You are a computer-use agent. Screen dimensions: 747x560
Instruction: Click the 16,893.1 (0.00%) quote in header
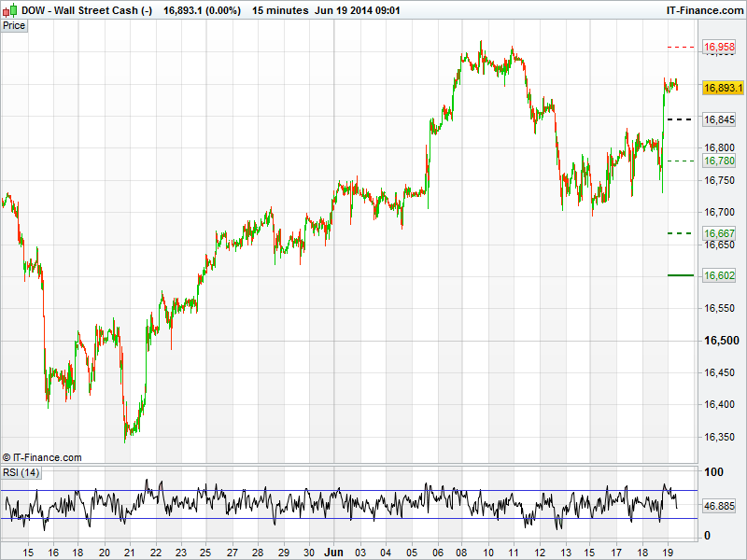(202, 10)
